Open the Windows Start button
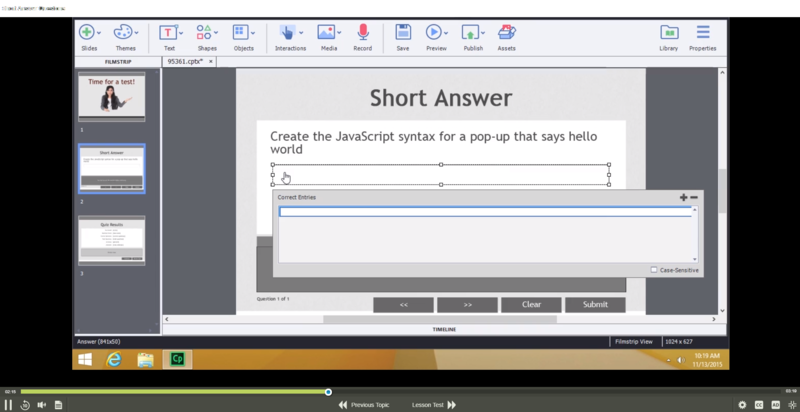This screenshot has width=800, height=412. [85, 359]
